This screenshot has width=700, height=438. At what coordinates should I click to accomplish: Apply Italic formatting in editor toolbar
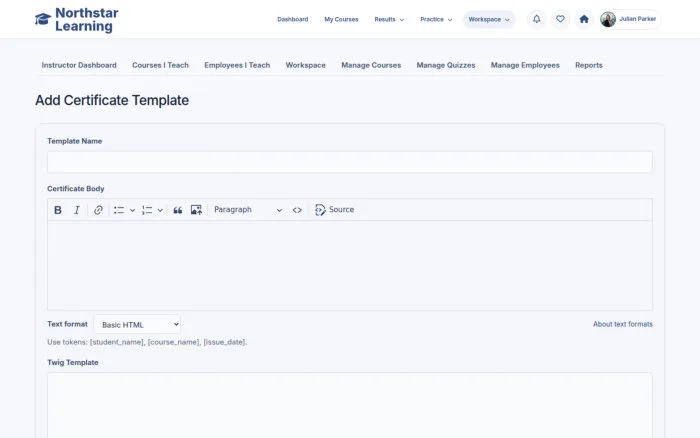(x=77, y=210)
